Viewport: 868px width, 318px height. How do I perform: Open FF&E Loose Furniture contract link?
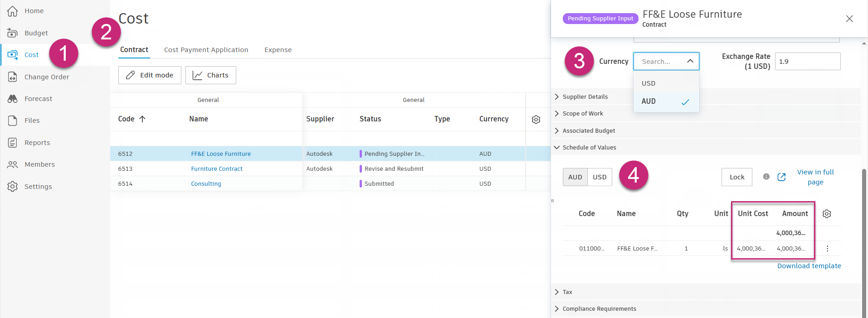coord(221,154)
